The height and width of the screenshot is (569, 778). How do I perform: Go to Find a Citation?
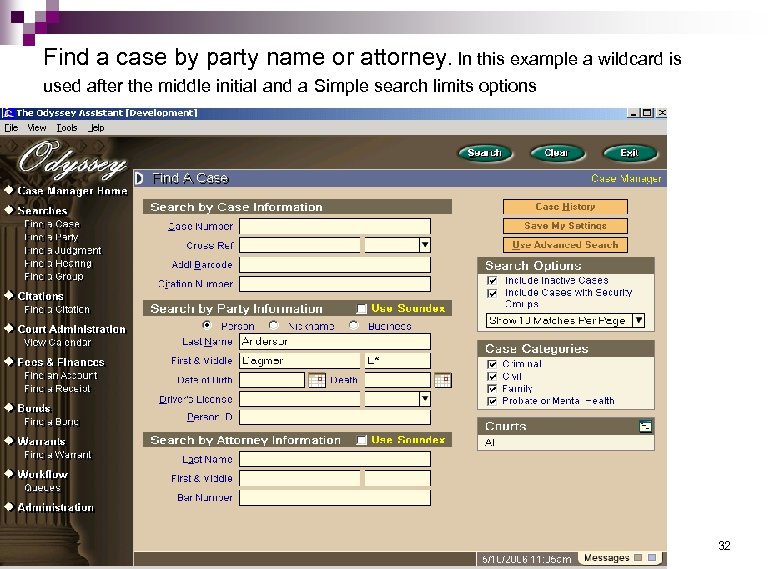click(57, 310)
